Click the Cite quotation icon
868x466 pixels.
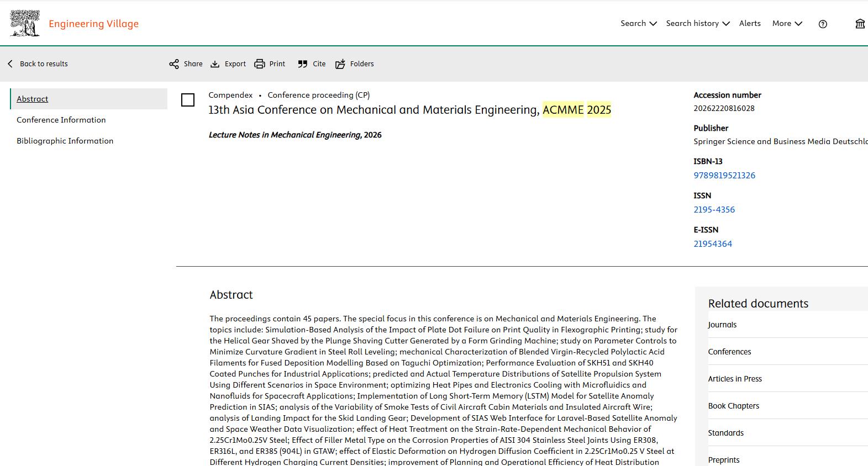(302, 64)
